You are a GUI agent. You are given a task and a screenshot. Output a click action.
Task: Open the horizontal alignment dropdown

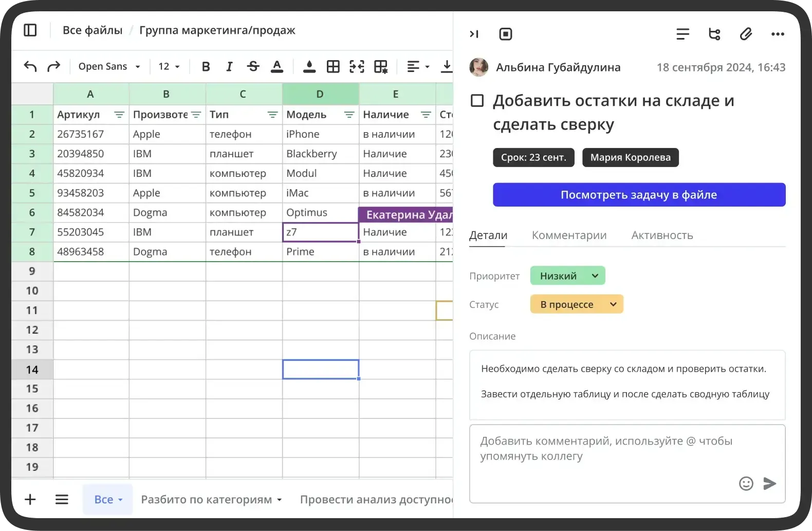(x=418, y=66)
